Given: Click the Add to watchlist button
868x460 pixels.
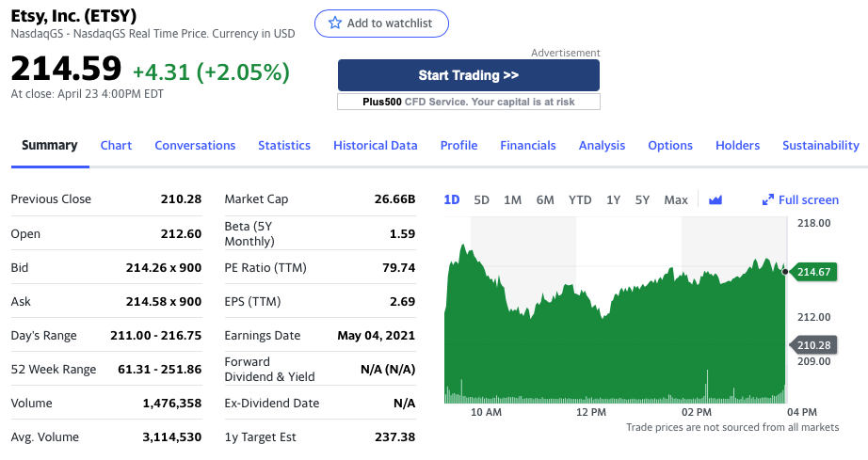Looking at the screenshot, I should [381, 24].
